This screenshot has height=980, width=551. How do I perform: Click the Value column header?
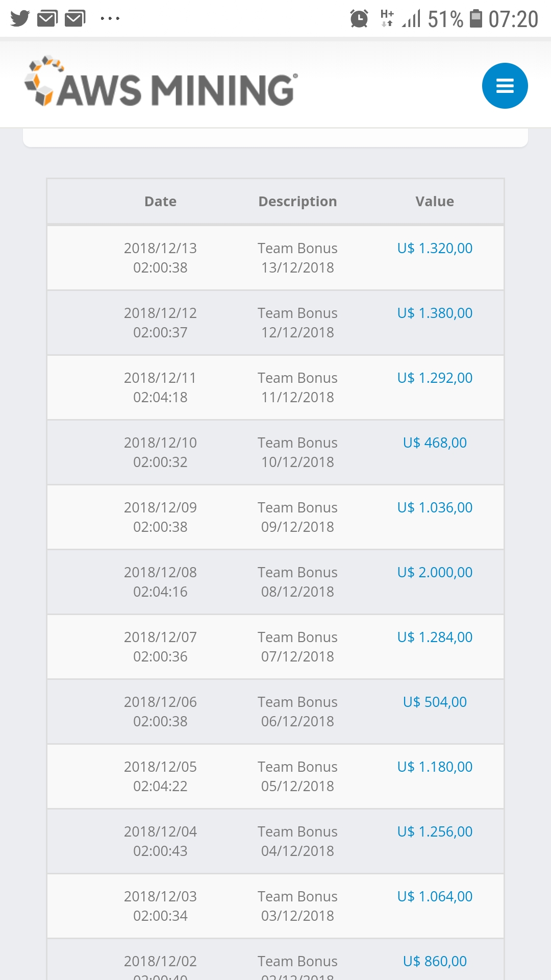[x=435, y=202]
